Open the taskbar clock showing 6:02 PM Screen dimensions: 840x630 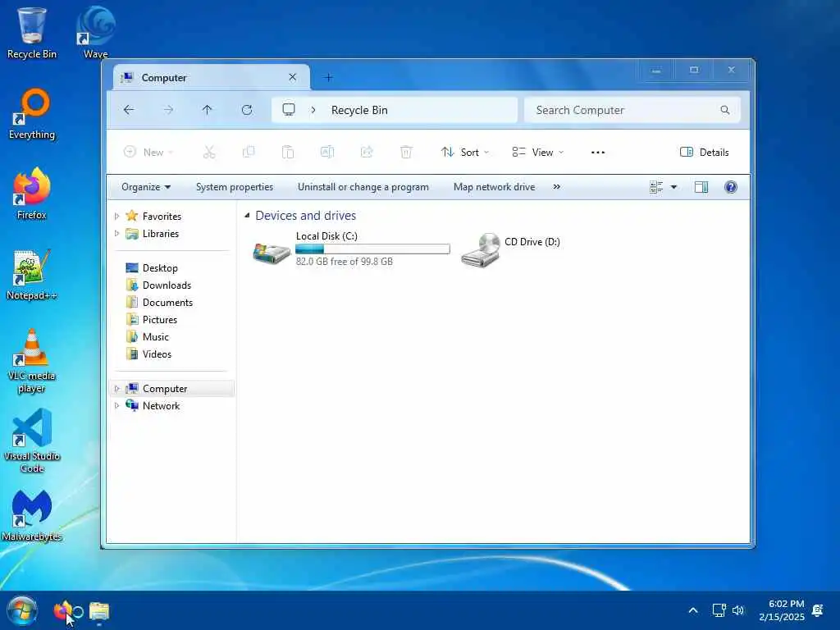click(782, 610)
